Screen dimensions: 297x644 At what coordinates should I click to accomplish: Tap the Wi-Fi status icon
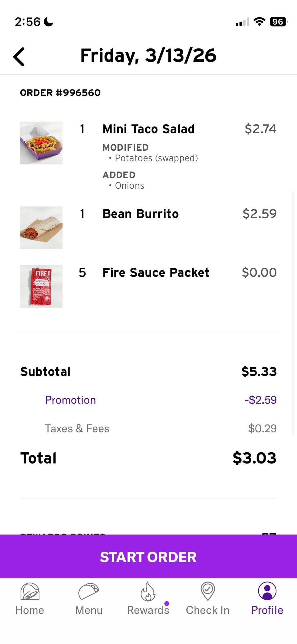click(x=259, y=21)
